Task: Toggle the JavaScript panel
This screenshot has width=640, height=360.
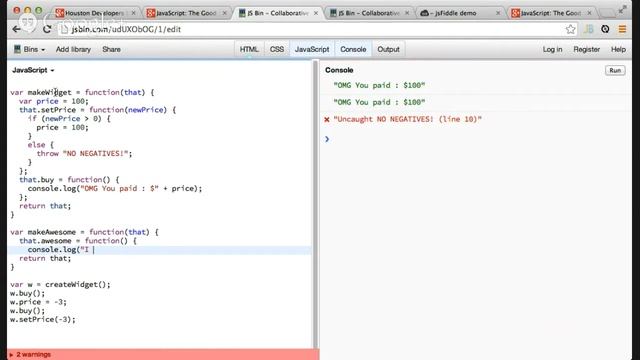Action: [312, 49]
